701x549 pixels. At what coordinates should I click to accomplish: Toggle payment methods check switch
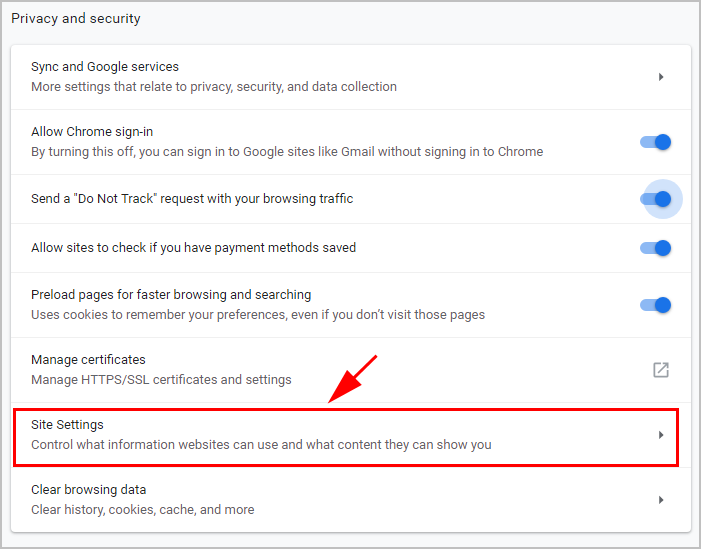pyautogui.click(x=656, y=248)
